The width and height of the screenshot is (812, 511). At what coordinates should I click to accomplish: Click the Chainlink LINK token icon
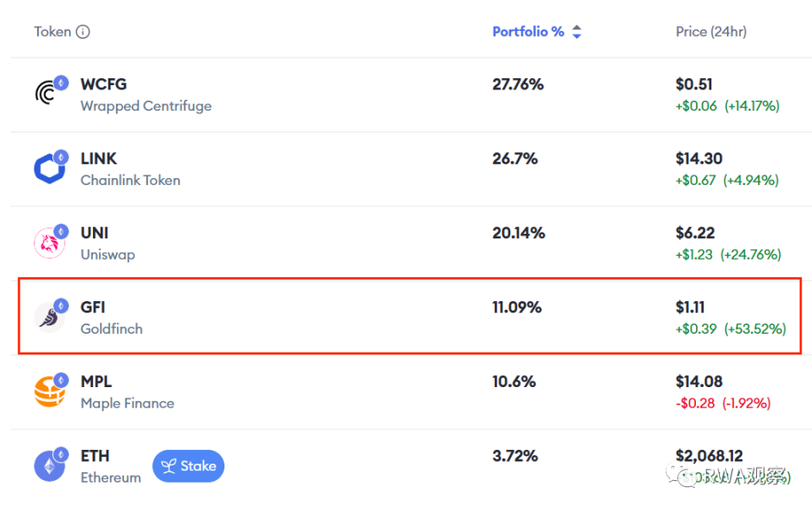(x=49, y=168)
